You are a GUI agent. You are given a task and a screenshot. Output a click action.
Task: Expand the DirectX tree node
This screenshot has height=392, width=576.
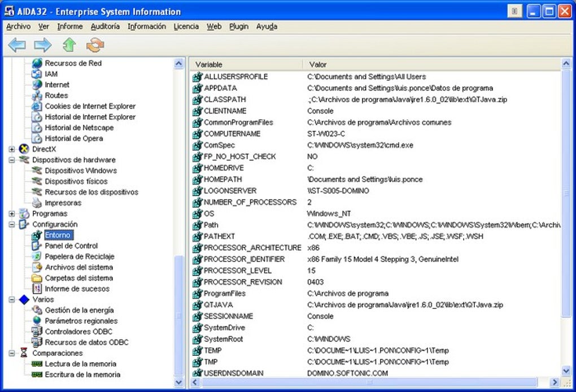point(12,149)
